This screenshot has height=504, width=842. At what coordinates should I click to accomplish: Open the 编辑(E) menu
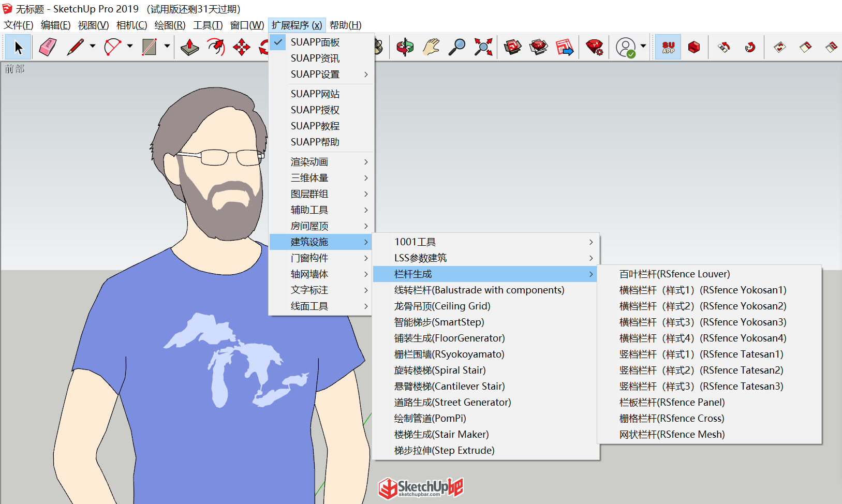(55, 25)
